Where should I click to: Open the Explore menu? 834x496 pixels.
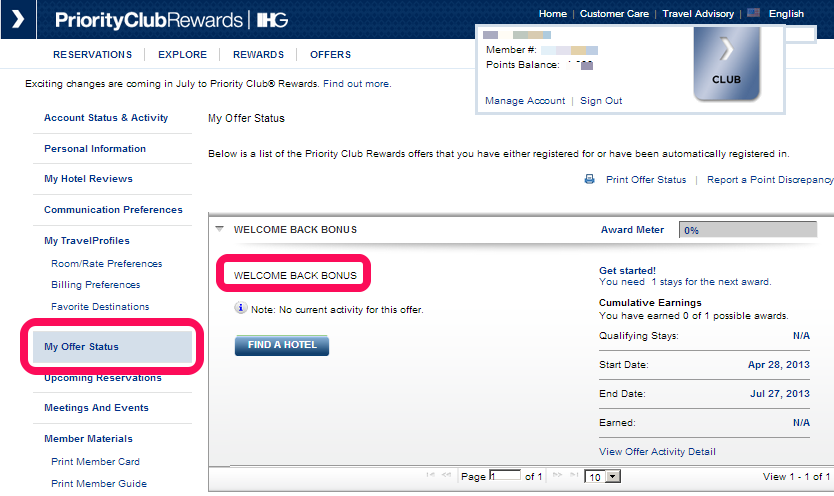182,55
